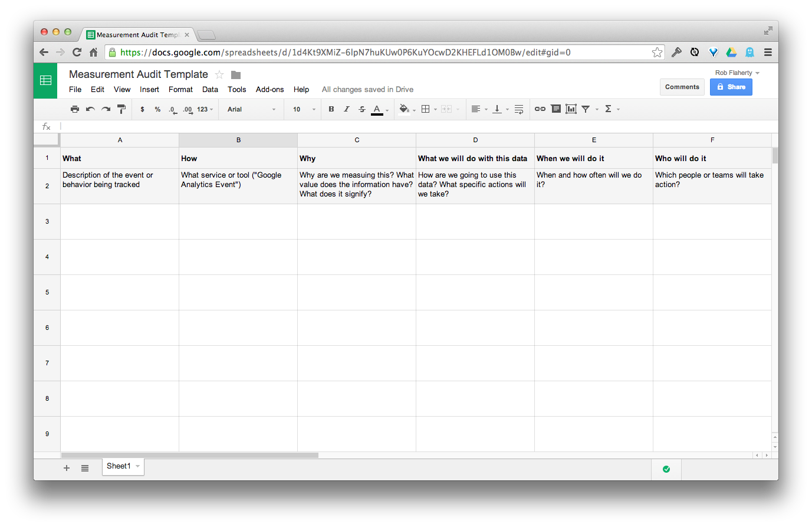Expand merge cells dropdown arrow
This screenshot has height=527, width=812.
[x=458, y=110]
